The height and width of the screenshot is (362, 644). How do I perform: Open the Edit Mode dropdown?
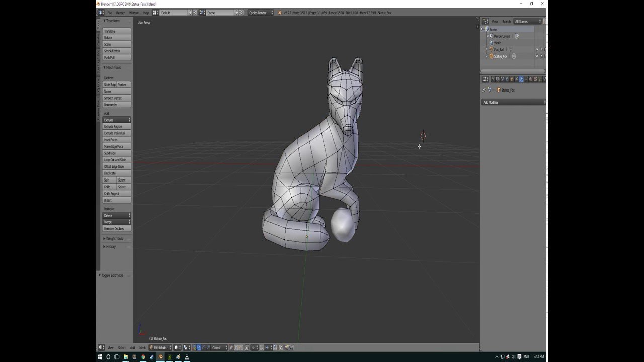[x=160, y=348]
